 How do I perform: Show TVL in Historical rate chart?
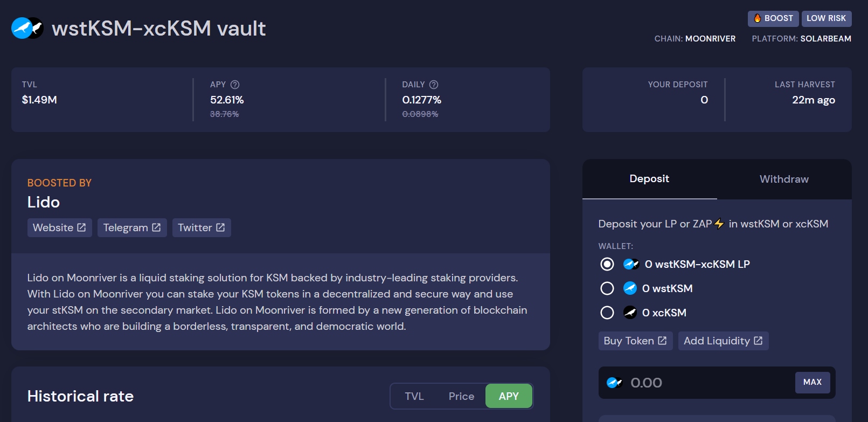tap(414, 396)
